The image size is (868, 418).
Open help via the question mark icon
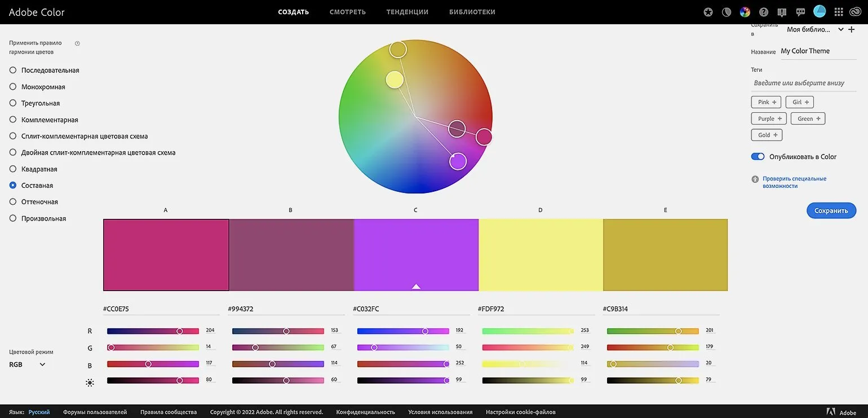tap(764, 12)
